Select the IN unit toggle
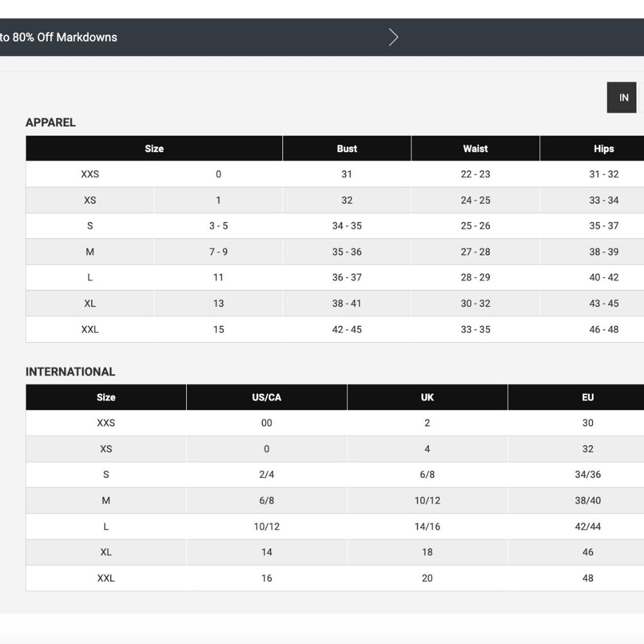 (x=621, y=97)
